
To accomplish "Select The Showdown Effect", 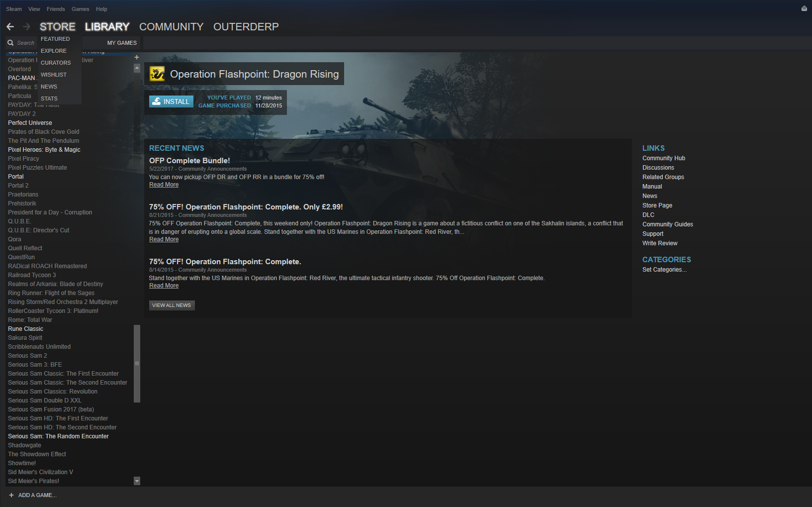I will coord(37,454).
